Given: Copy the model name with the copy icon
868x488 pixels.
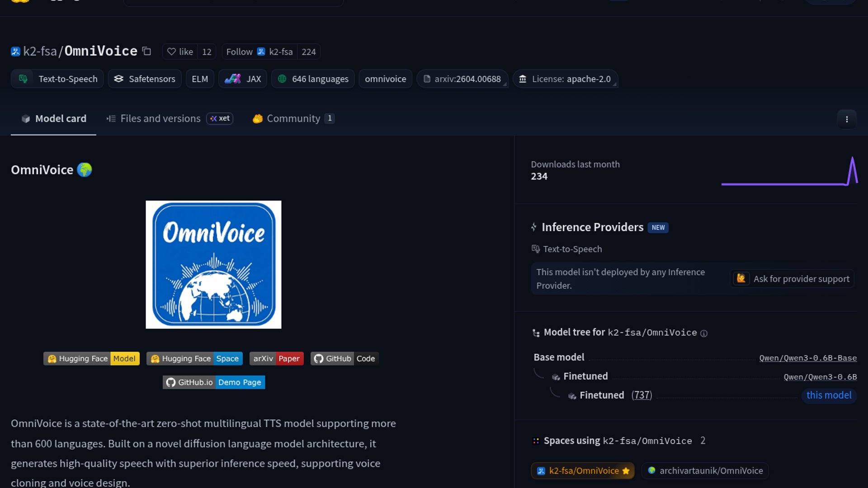Looking at the screenshot, I should point(146,51).
